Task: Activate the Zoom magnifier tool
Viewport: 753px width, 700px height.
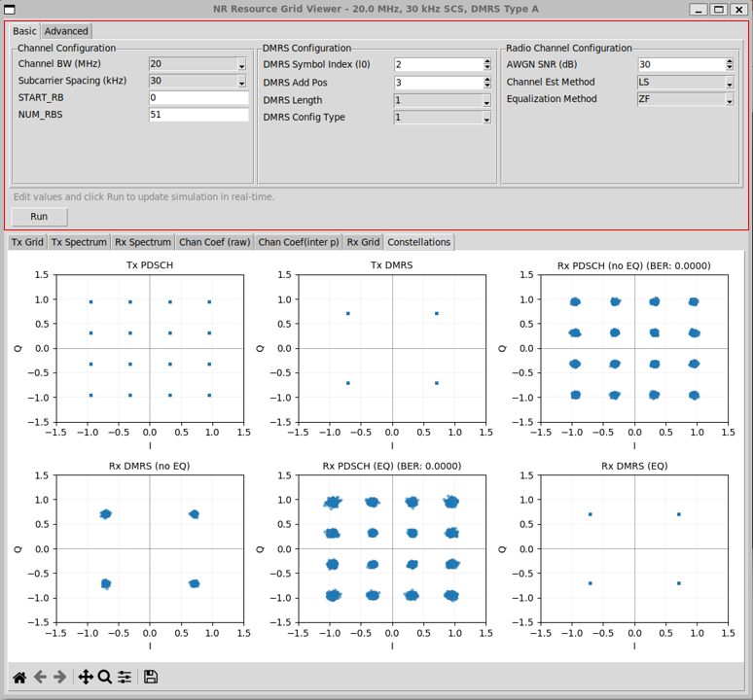Action: coord(105,677)
